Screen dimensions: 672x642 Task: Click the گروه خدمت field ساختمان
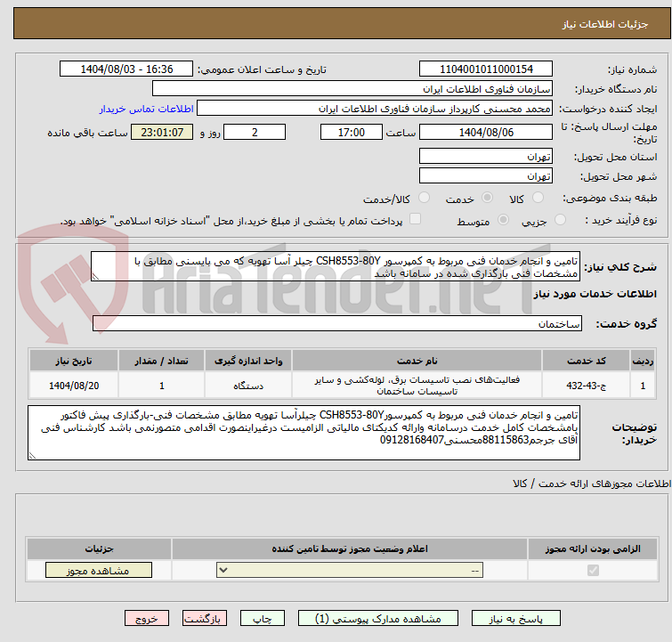click(337, 324)
